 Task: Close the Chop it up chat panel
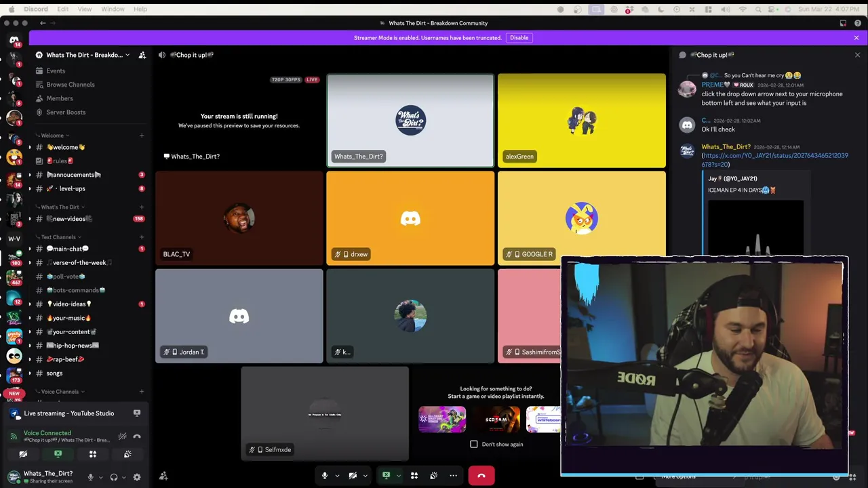coord(857,55)
